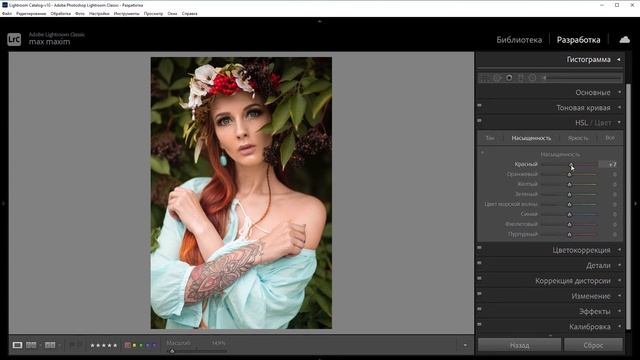
Task: Click the Оранжевый saturation slider
Action: tap(569, 174)
